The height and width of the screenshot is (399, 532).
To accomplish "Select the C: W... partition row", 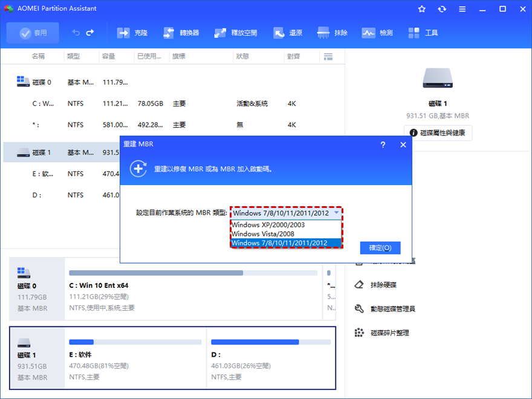I will [x=172, y=103].
